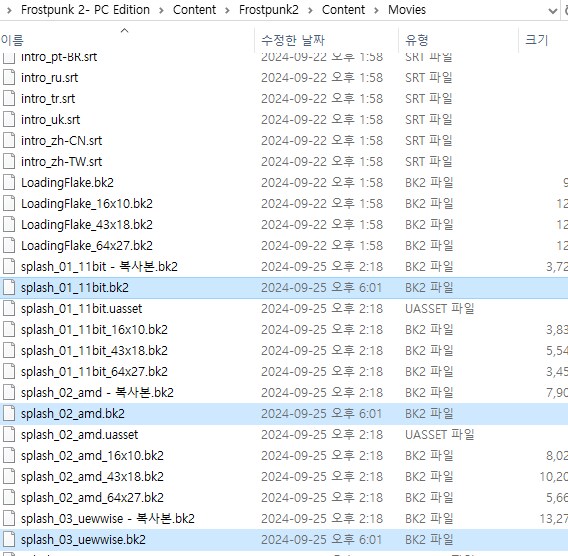Click file icon of LoadingFlake_16x10.bk2
568x556 pixels.
pyautogui.click(x=9, y=204)
